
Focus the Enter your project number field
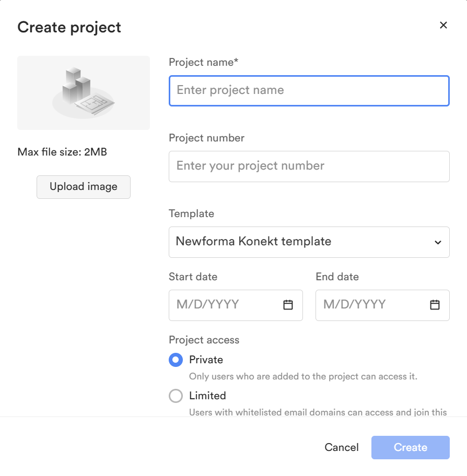tap(309, 166)
